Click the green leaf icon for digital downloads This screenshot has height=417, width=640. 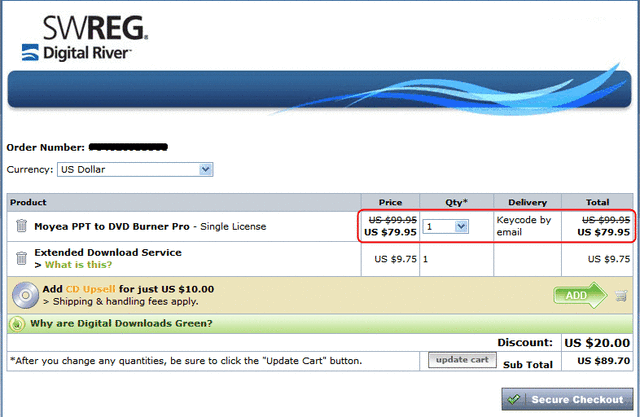(x=17, y=324)
